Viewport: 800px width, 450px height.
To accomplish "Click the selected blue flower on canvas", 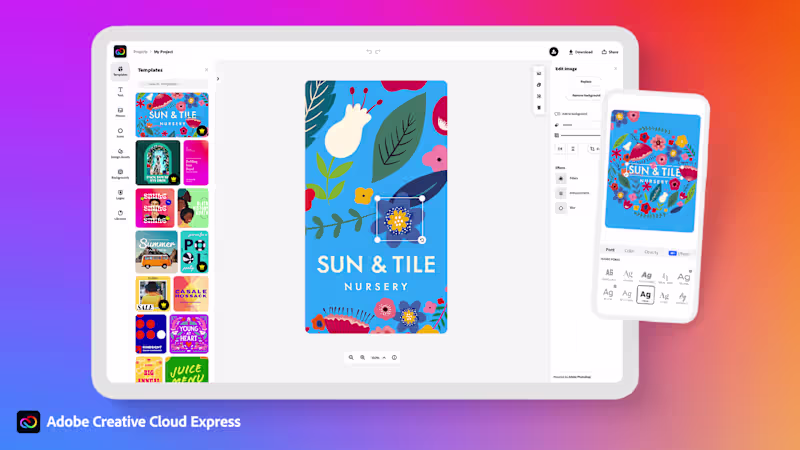I will tap(399, 219).
